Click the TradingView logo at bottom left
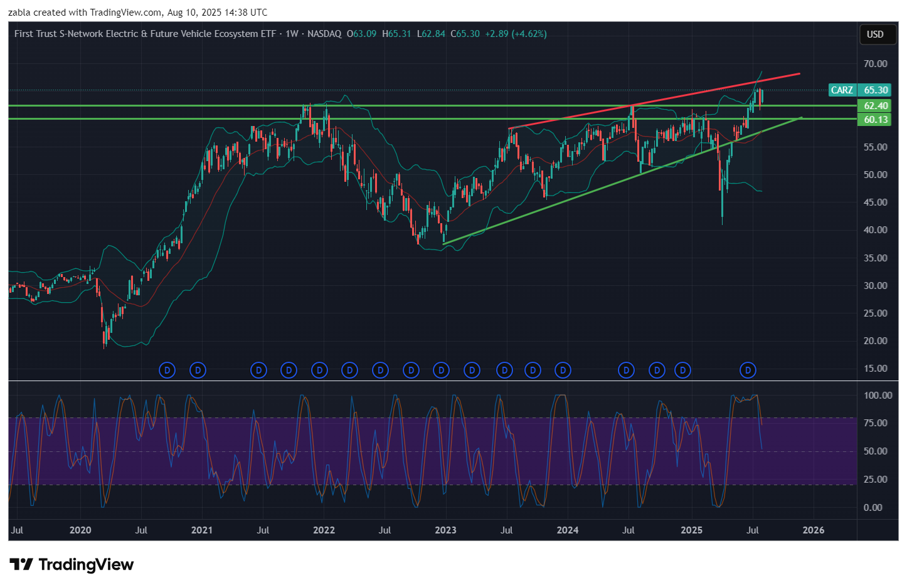The width and height of the screenshot is (907, 588). (72, 565)
